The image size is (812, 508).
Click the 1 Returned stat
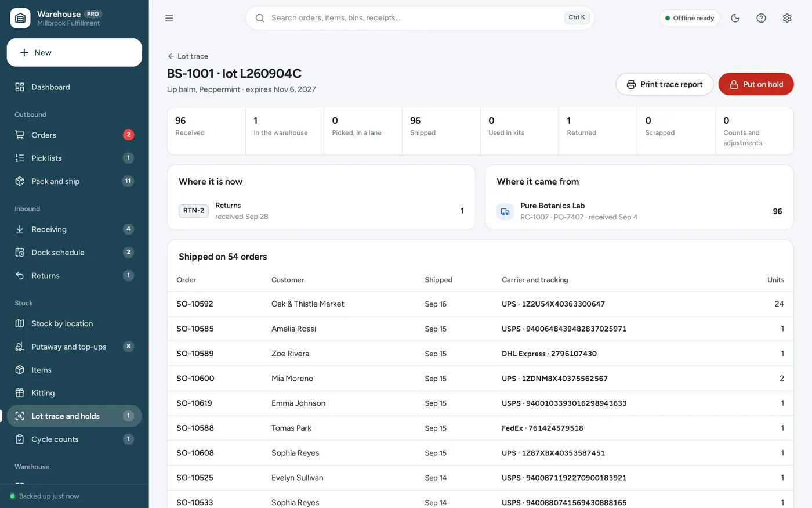pyautogui.click(x=598, y=131)
